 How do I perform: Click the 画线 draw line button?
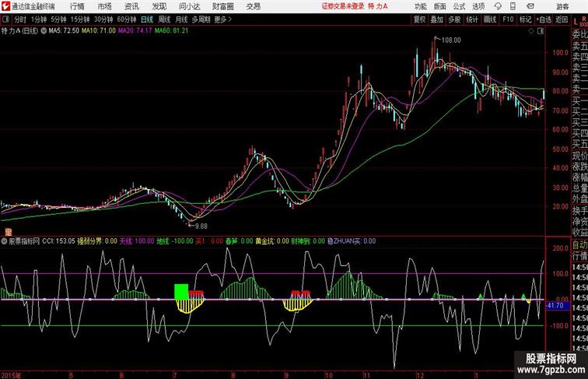490,19
